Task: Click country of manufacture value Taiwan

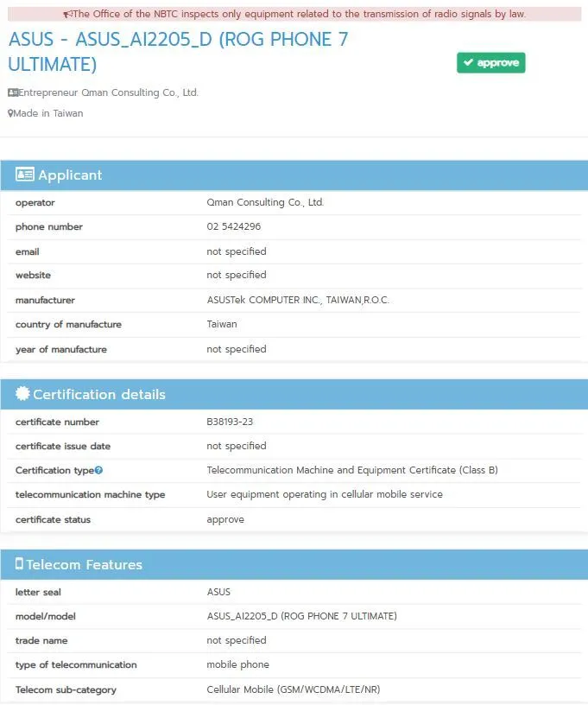Action: (x=221, y=324)
